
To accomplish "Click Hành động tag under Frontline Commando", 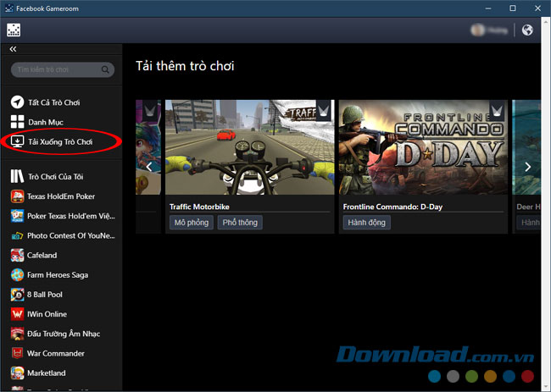I will 365,223.
